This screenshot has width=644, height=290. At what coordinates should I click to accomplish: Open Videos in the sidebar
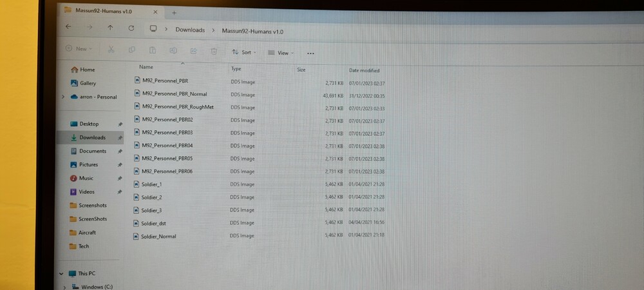click(x=82, y=192)
